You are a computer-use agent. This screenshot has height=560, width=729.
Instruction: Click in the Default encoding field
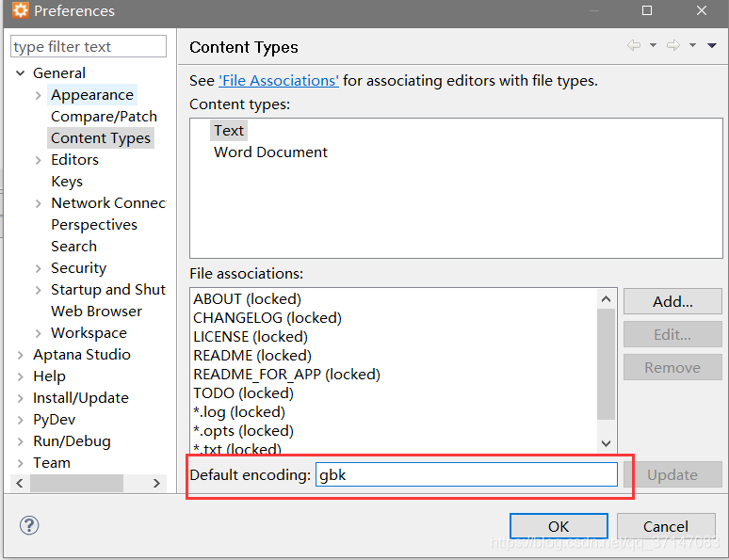[466, 474]
